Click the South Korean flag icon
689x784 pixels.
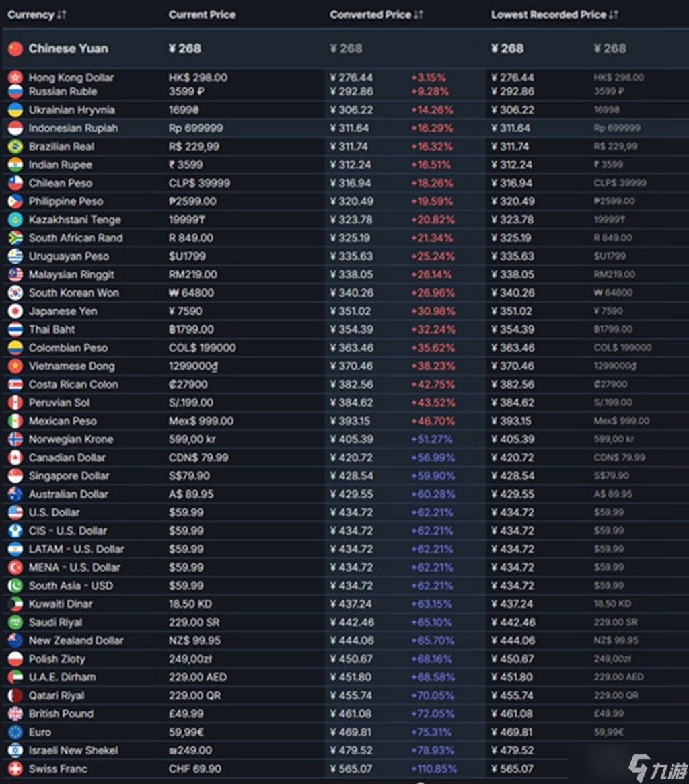(x=15, y=293)
